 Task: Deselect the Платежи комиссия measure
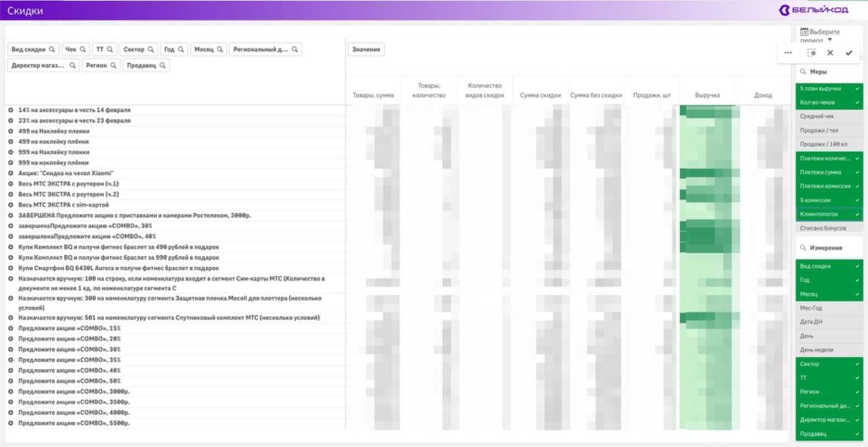point(829,186)
